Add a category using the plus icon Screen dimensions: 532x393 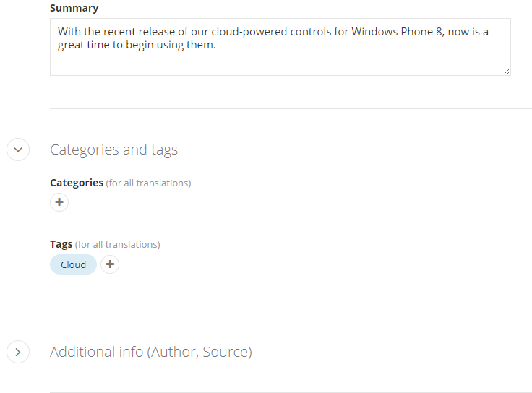[59, 202]
